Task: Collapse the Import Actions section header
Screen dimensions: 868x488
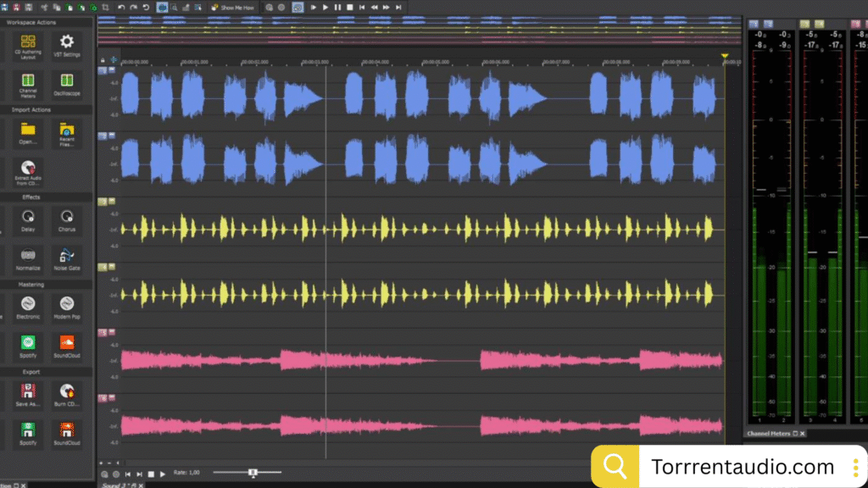Action: (31, 110)
